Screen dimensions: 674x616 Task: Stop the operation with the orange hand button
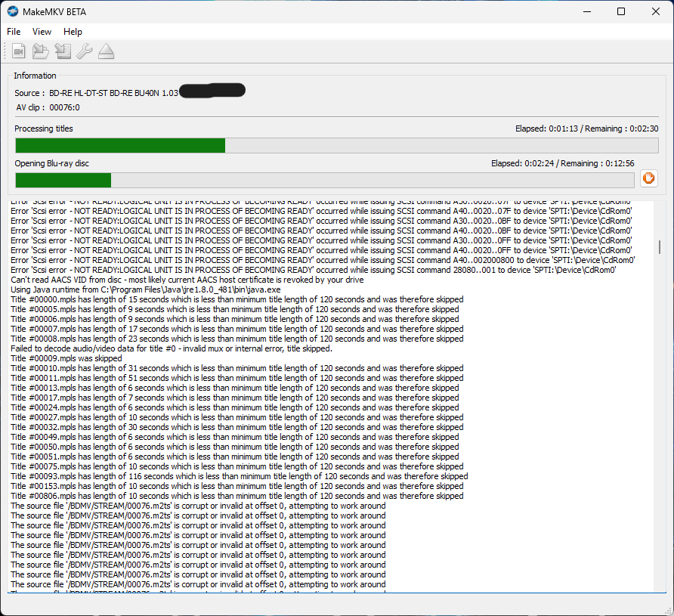[648, 178]
